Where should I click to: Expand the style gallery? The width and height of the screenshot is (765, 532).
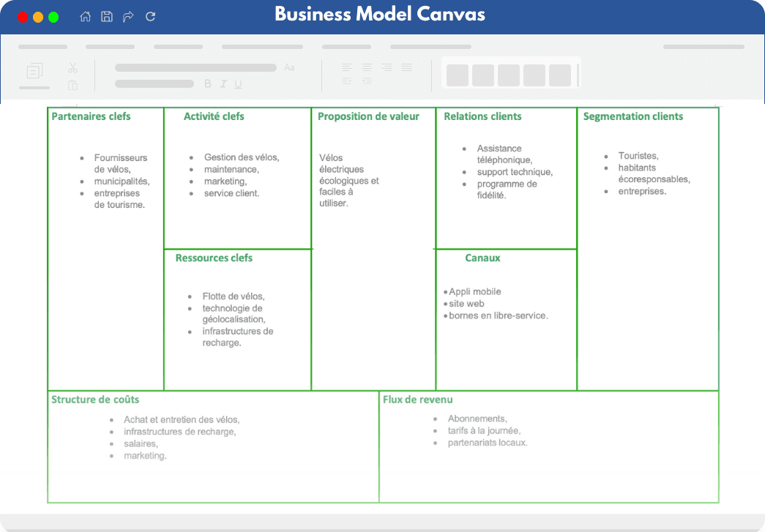[x=578, y=75]
